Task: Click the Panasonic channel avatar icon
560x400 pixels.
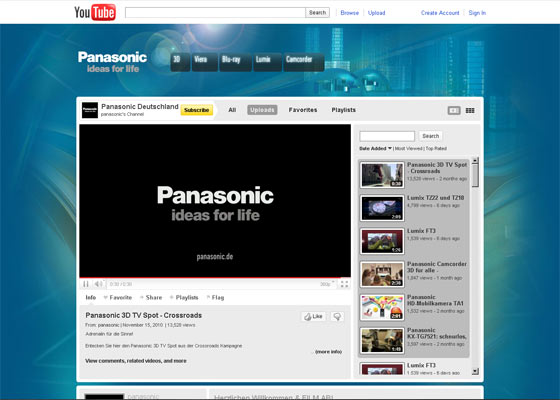Action: (90, 110)
